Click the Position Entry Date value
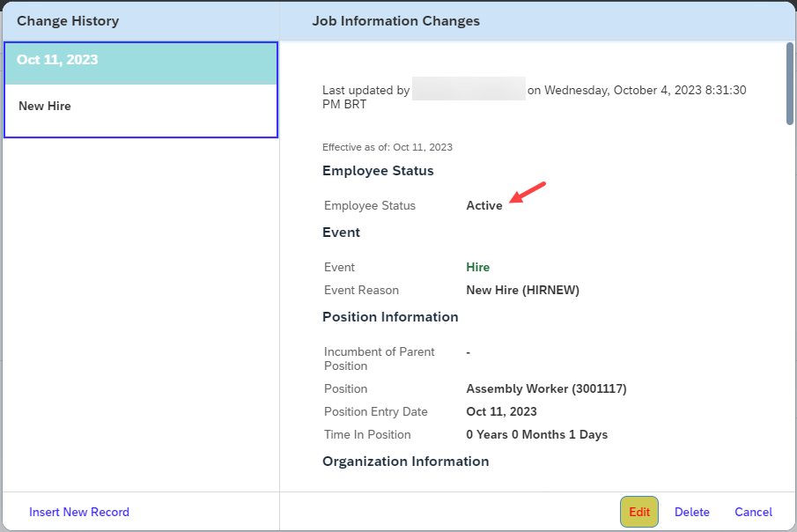 (501, 411)
